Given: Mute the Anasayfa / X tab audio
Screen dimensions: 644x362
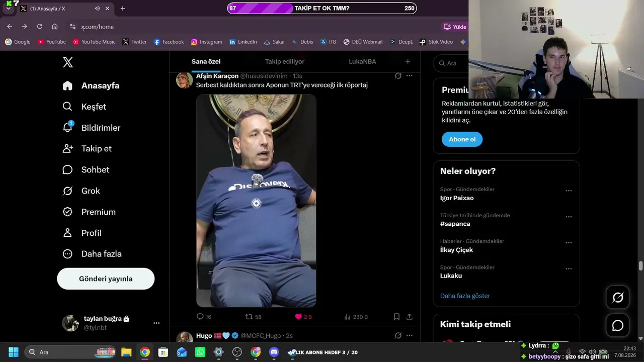Looking at the screenshot, I should coord(97,9).
